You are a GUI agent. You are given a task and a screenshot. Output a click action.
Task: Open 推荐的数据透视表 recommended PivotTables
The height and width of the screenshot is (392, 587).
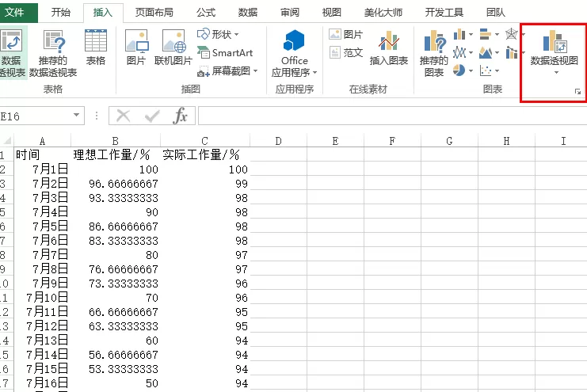(x=53, y=52)
